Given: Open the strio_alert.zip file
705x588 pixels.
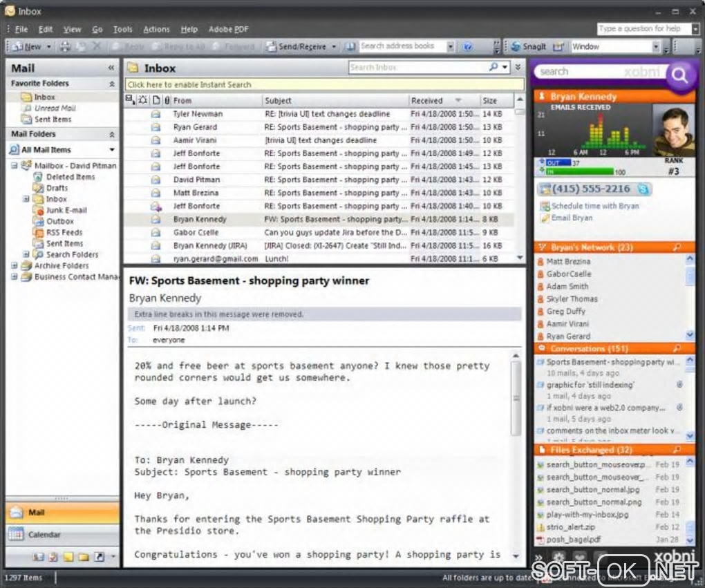Looking at the screenshot, I should (x=570, y=527).
